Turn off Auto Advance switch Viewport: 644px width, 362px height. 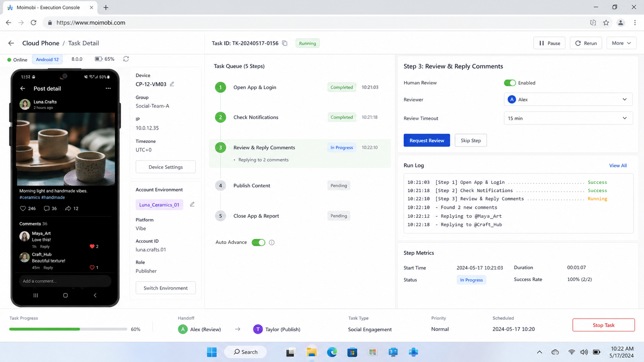258,242
